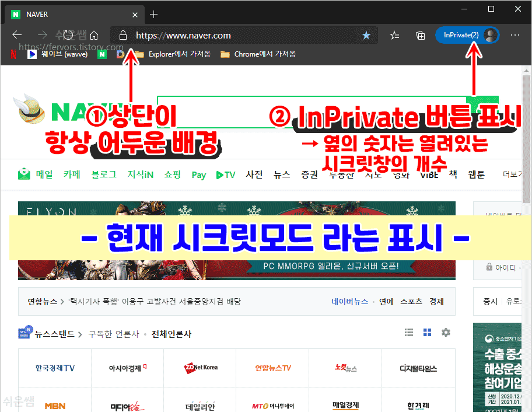The image size is (532, 412).
Task: Open 머니투데이 publisher tile
Action: [x=273, y=400]
